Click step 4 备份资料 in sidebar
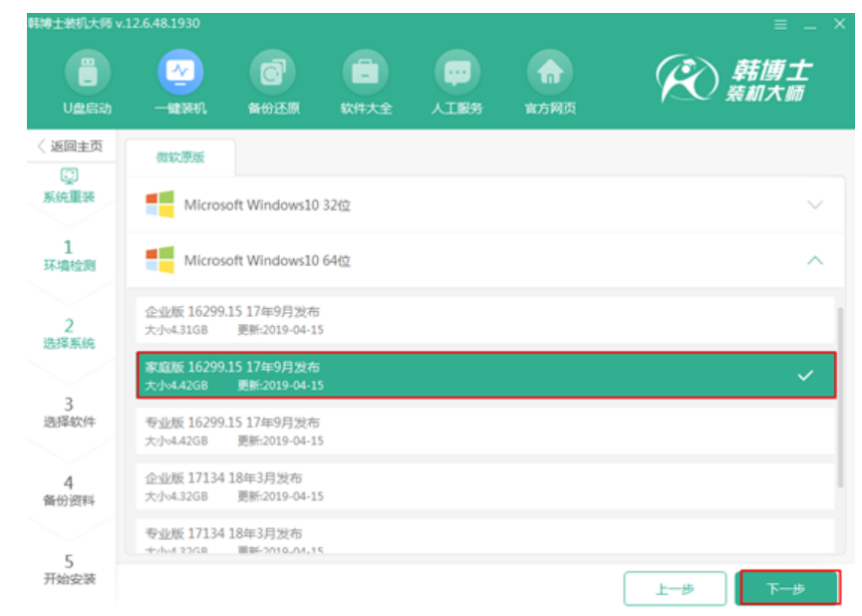 pos(69,491)
